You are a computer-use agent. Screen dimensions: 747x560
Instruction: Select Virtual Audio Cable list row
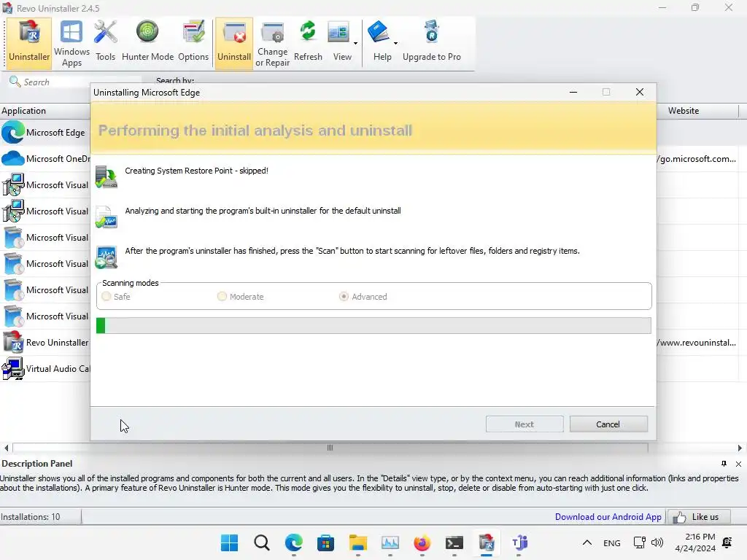pos(45,368)
